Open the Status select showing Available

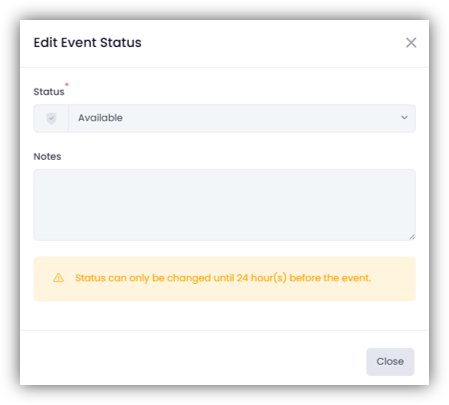[x=225, y=118]
